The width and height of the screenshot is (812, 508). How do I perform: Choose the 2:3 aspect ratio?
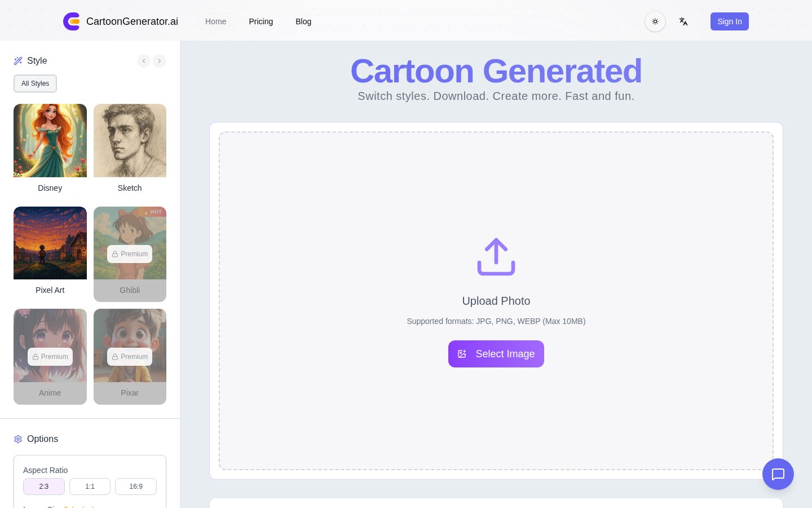pos(44,487)
